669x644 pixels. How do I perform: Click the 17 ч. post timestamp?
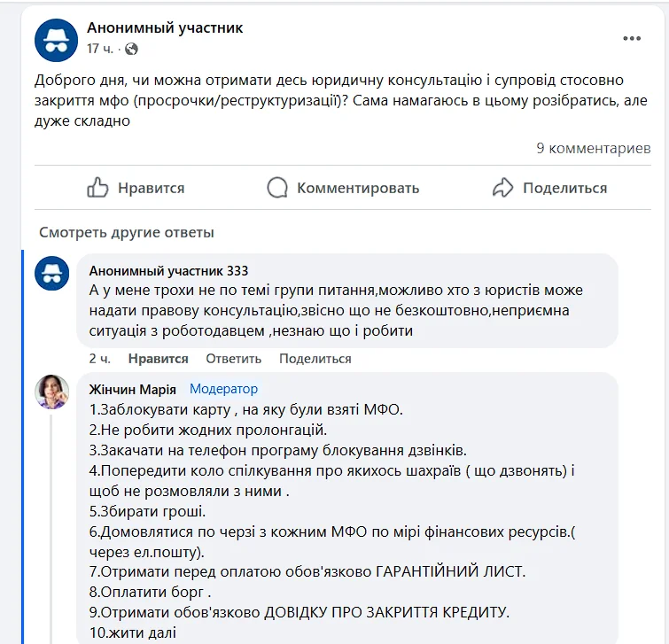[x=98, y=49]
